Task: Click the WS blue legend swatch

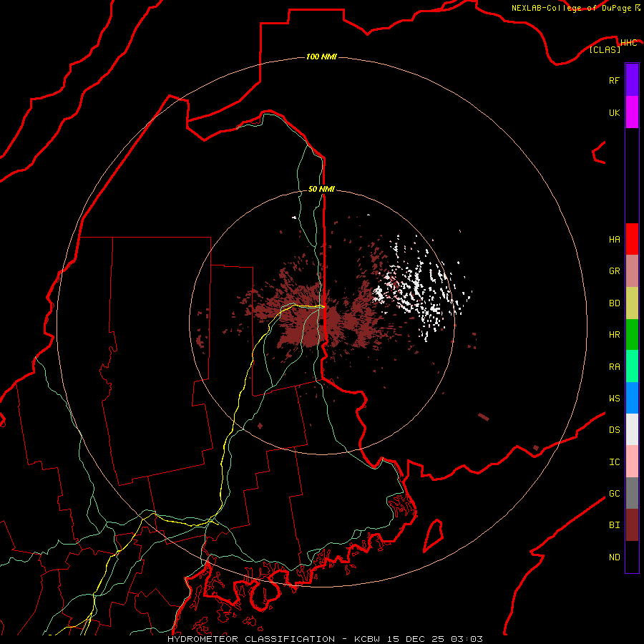Action: 632,398
